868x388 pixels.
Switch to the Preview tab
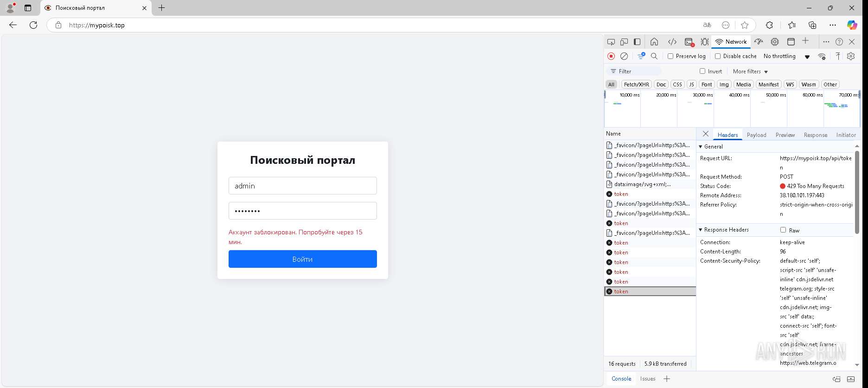pos(785,135)
